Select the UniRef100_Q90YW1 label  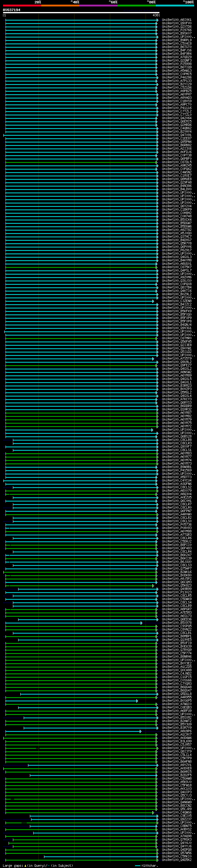[176, 349]
